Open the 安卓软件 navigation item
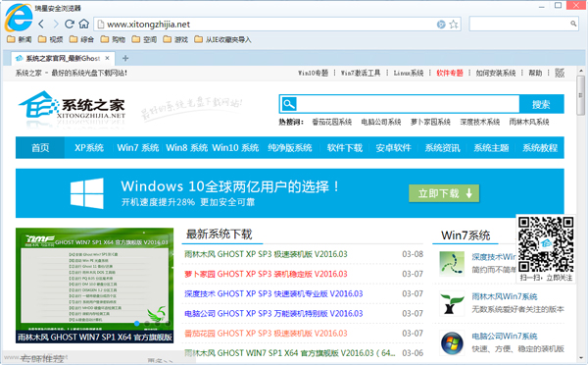This screenshot has width=588, height=365. click(x=393, y=147)
